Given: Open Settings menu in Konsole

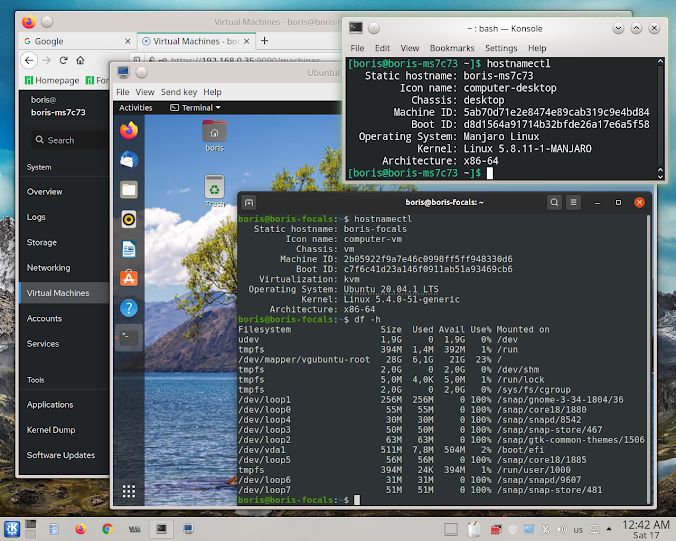Looking at the screenshot, I should coord(501,48).
